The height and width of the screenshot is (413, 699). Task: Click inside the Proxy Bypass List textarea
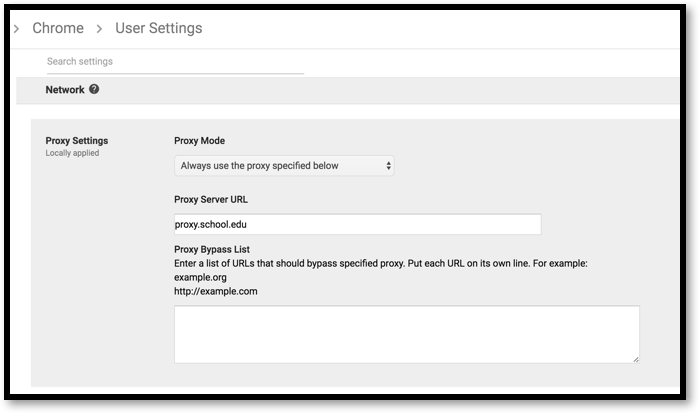(x=406, y=334)
